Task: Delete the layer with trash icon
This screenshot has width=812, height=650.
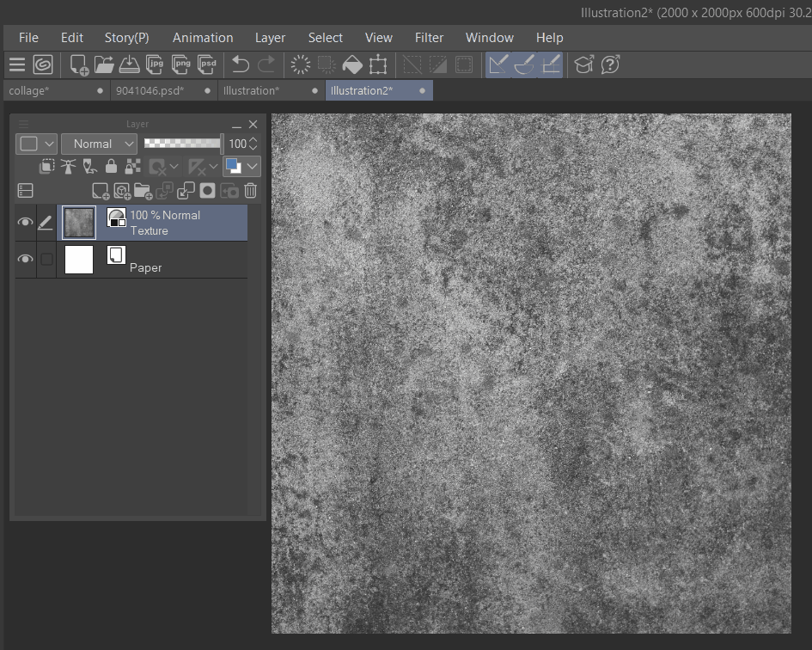Action: coord(250,191)
